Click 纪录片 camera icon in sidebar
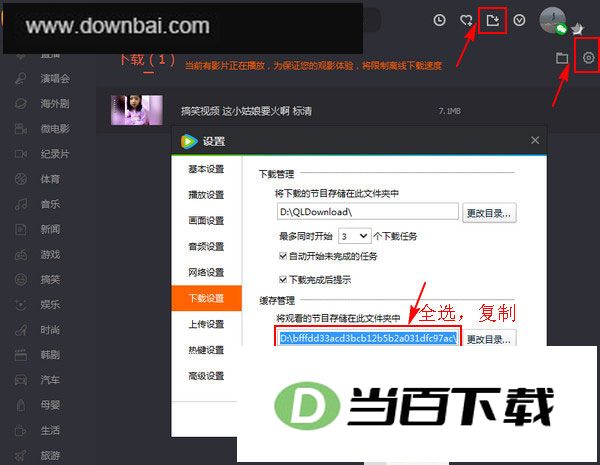Viewport: 600px width, 465px height. pos(21,154)
